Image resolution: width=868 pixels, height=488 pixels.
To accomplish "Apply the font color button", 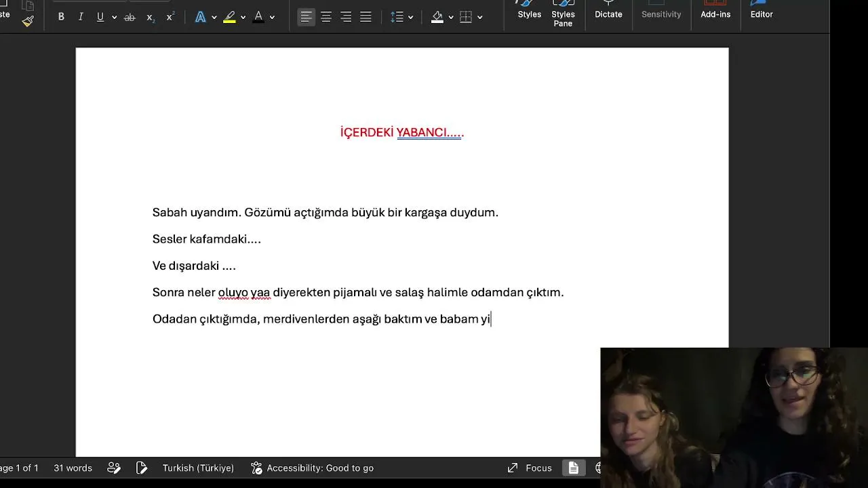I will coord(258,17).
